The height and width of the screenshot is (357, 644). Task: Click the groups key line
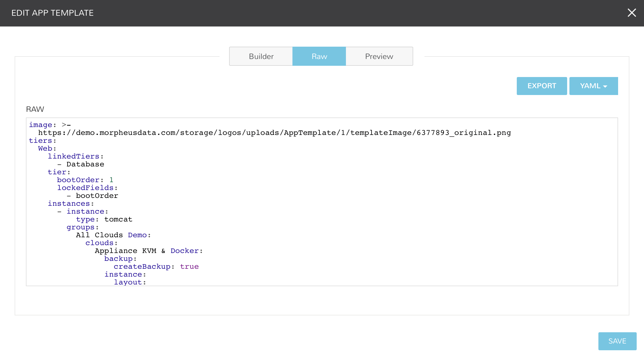point(80,227)
